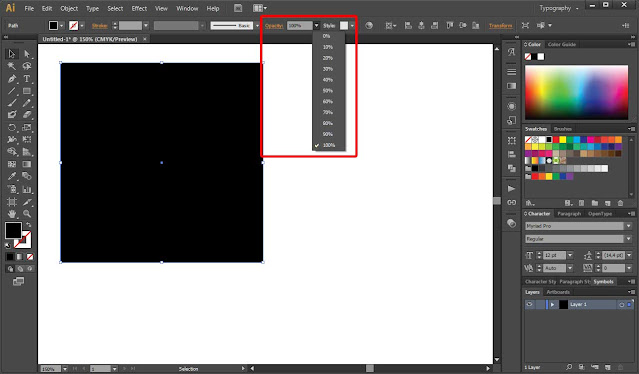
Task: Click the Opacity link label
Action: 273,26
